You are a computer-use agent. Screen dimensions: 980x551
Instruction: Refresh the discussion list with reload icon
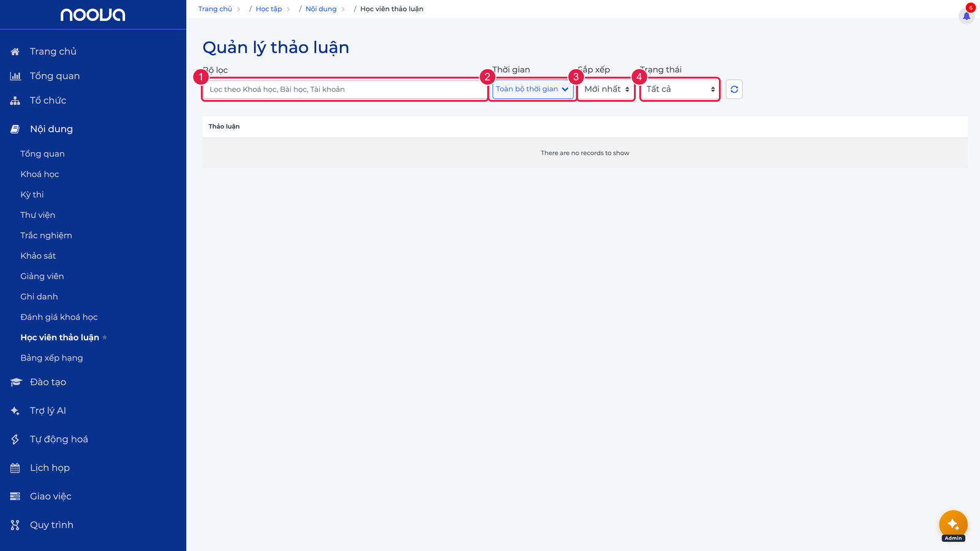734,89
